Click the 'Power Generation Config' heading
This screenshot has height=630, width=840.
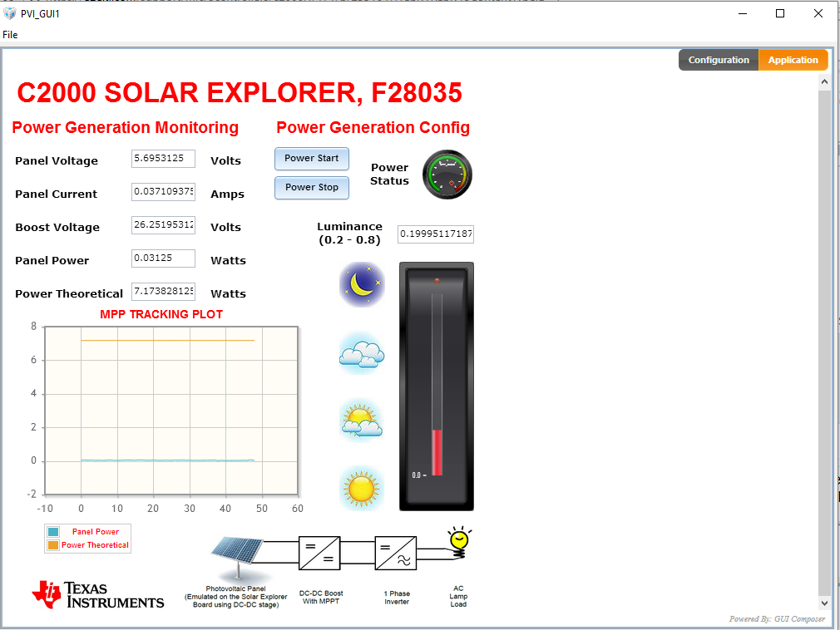click(x=373, y=127)
